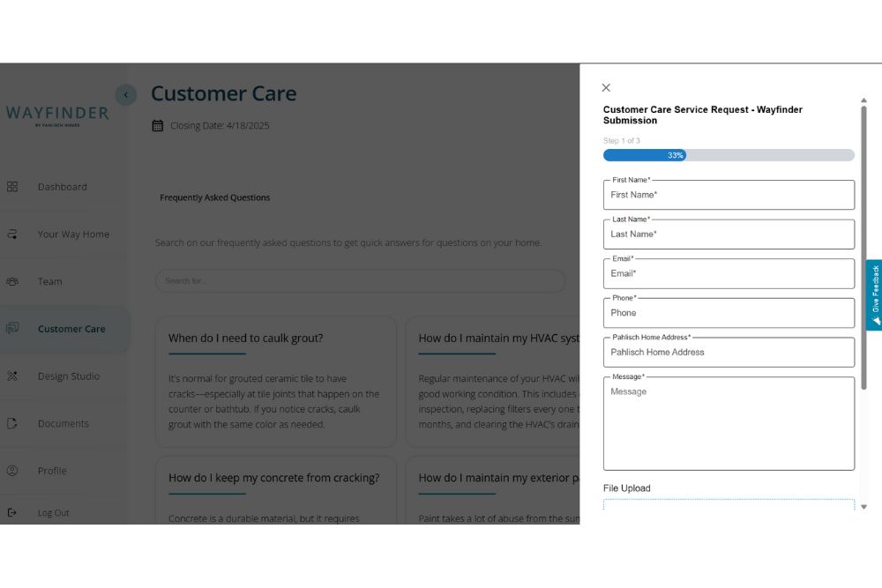Click the Dashboard grid icon in sidebar
This screenshot has height=588, width=882.
tap(12, 187)
